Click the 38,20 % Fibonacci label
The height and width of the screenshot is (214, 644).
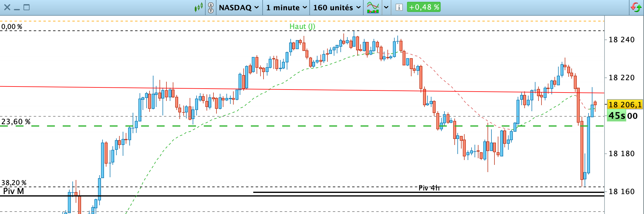click(x=14, y=183)
